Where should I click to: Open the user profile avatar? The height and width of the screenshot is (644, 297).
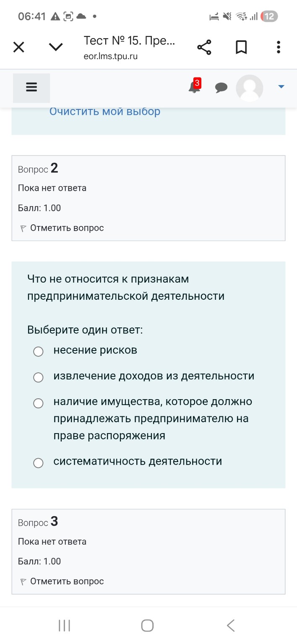click(249, 88)
